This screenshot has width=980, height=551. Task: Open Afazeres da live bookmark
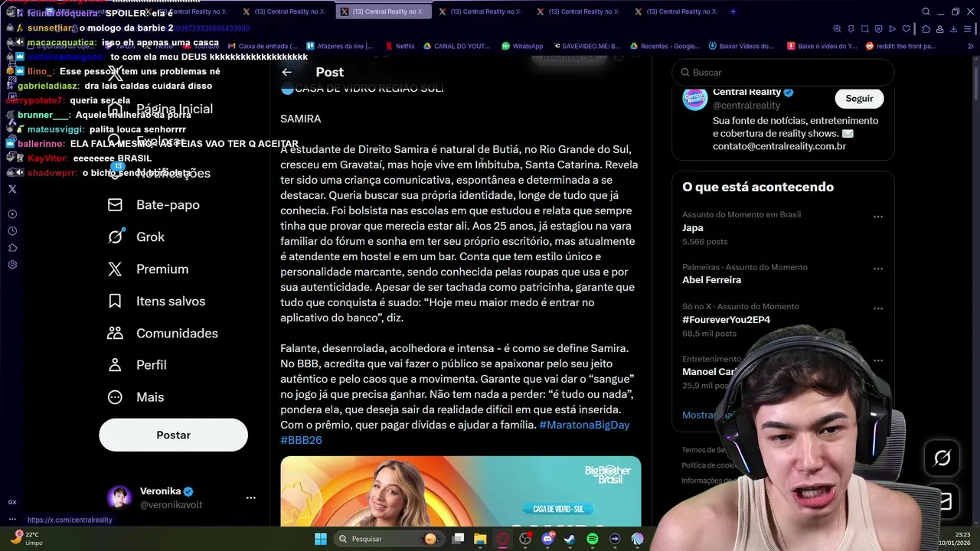click(339, 46)
